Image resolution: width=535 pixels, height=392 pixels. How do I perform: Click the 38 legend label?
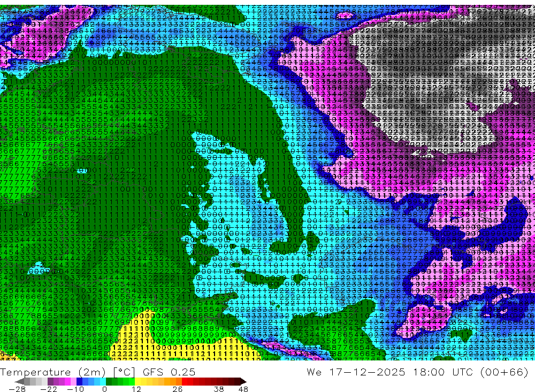tap(219, 389)
